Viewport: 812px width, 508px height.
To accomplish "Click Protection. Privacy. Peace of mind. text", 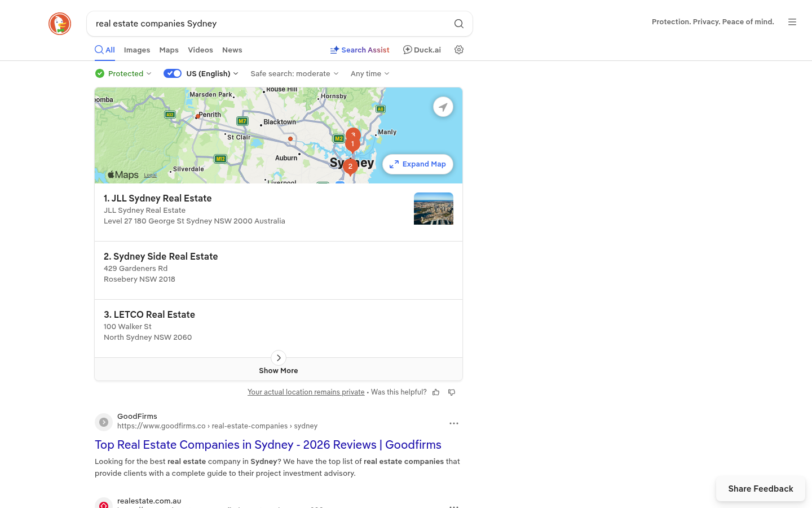I will tap(713, 22).
